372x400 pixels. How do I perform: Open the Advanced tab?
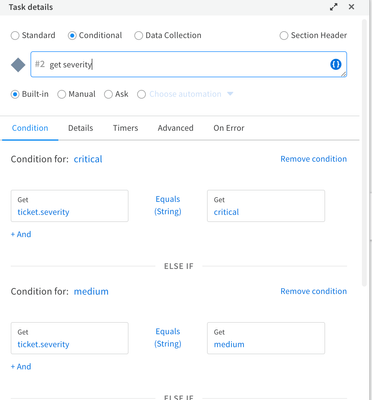pyautogui.click(x=176, y=128)
